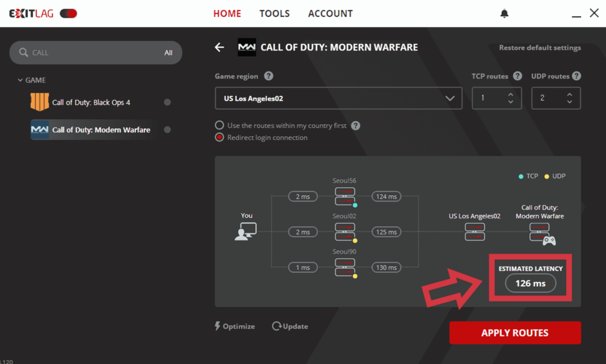Viewport: 606px width, 364px height.
Task: Open help for routes within my country
Action: [x=355, y=125]
